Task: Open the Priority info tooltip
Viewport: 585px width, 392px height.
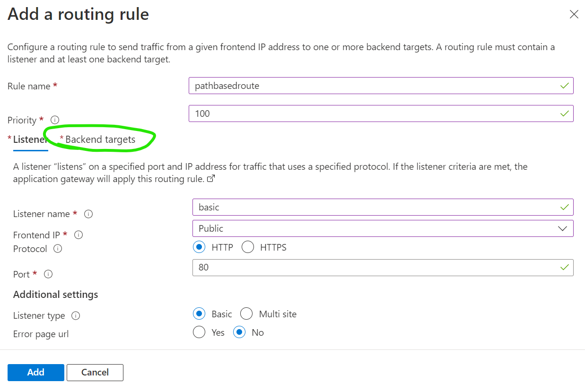Action: 55,120
